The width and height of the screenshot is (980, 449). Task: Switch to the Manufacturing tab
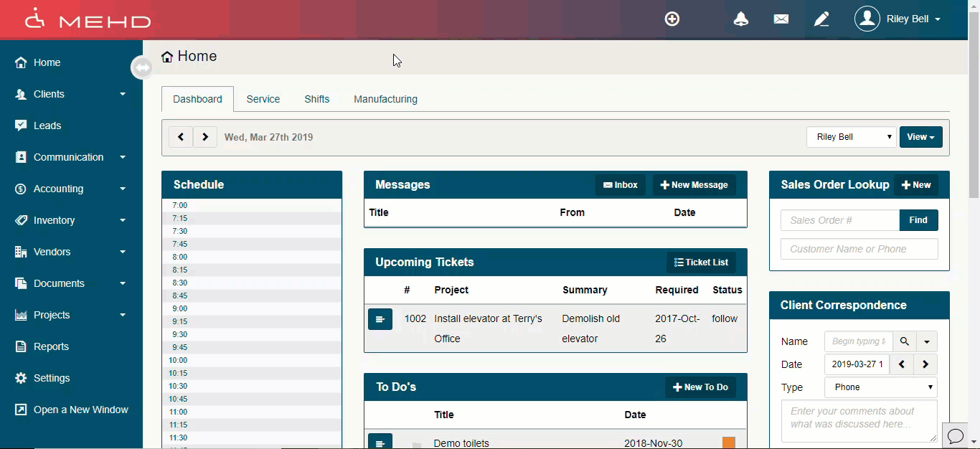tap(385, 99)
